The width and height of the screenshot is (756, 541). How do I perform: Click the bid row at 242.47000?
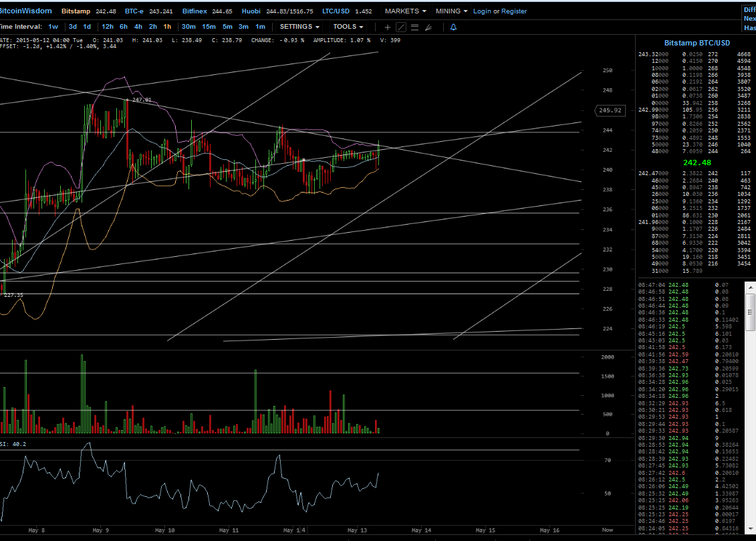pyautogui.click(x=695, y=173)
